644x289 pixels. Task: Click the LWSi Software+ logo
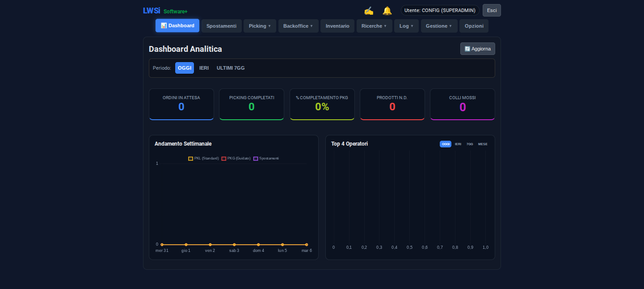(165, 11)
